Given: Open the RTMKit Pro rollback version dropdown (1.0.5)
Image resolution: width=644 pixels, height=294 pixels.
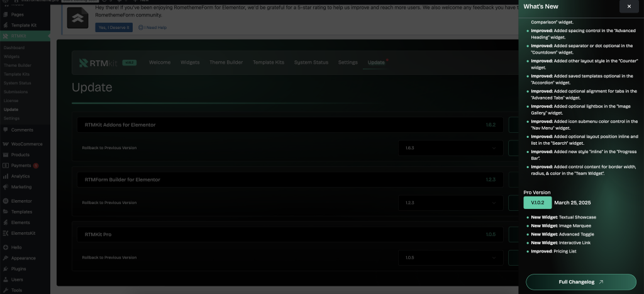Looking at the screenshot, I should [x=450, y=258].
